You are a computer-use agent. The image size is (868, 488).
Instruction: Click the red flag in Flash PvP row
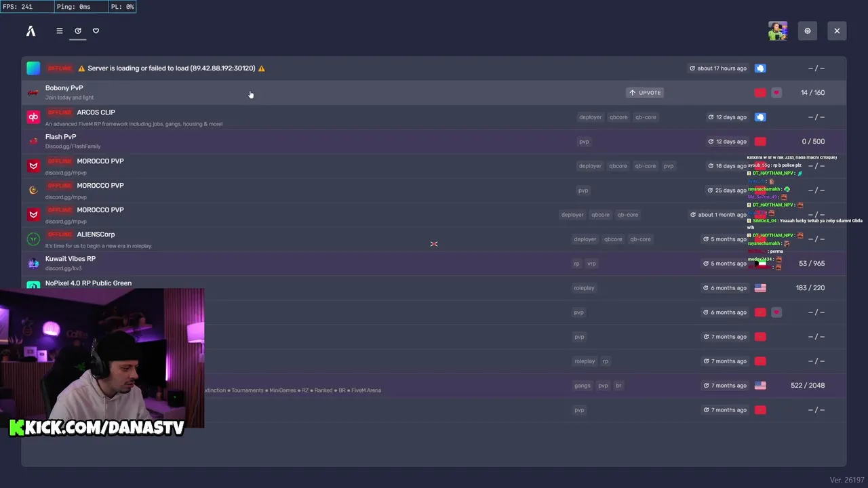(760, 142)
